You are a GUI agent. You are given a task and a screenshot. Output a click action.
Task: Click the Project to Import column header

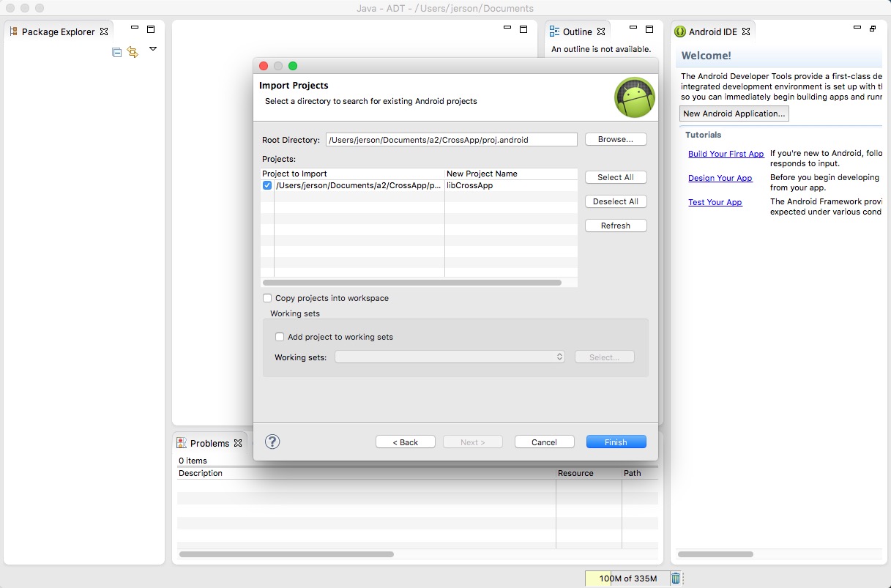353,174
